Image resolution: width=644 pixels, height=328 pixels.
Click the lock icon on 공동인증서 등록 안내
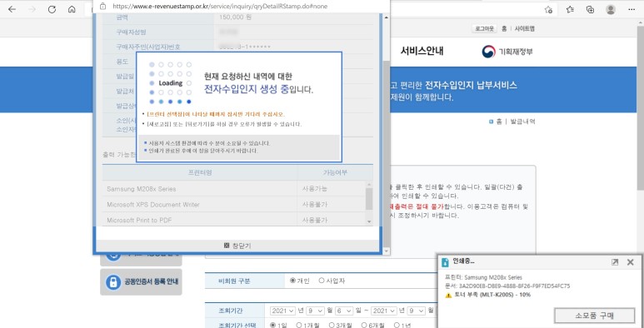coord(113,282)
